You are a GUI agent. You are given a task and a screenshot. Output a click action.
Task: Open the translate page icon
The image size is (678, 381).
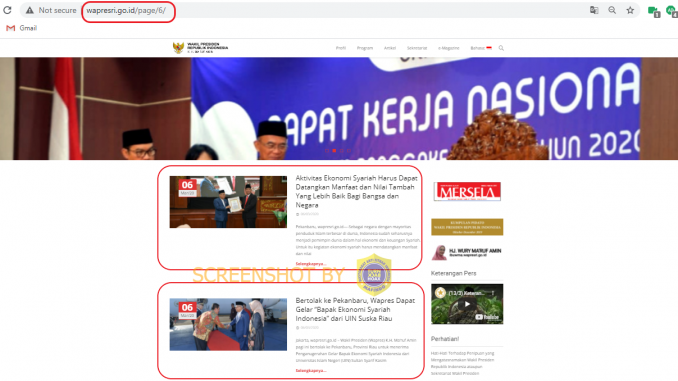(594, 10)
